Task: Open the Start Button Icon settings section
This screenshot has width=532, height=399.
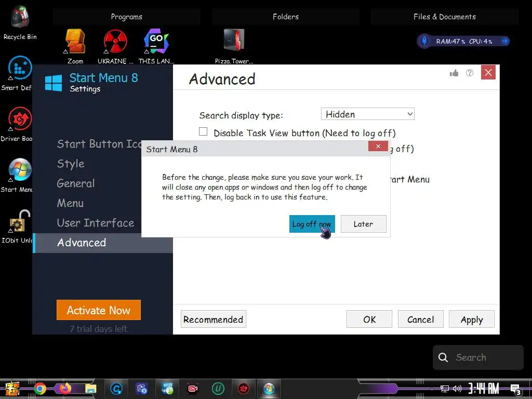Action: 99,144
